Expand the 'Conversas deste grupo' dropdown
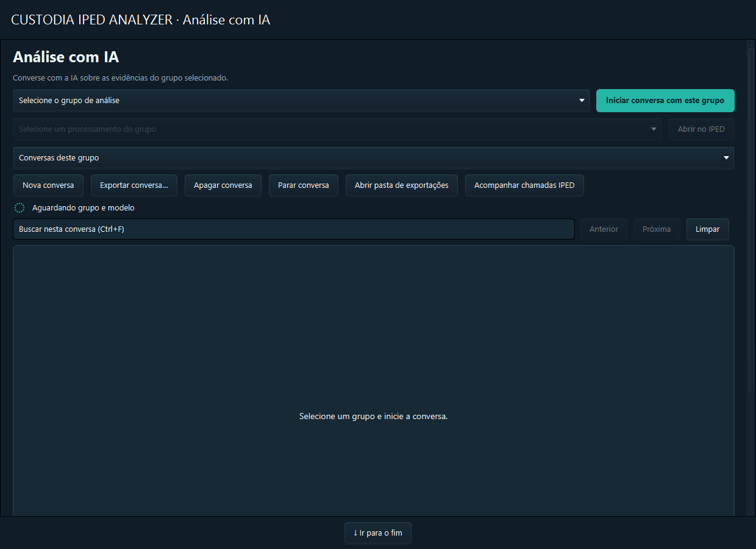The height and width of the screenshot is (549, 756). point(374,158)
